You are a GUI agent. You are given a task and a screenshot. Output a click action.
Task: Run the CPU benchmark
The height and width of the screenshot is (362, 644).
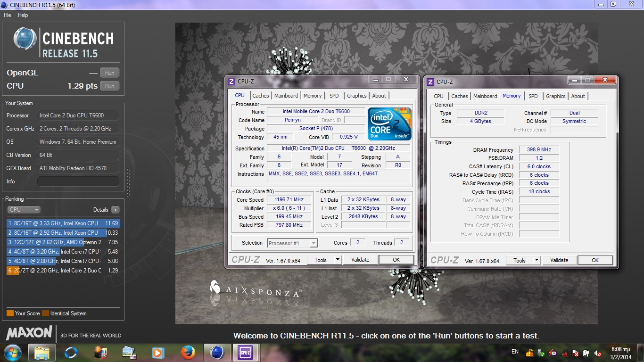pyautogui.click(x=109, y=86)
